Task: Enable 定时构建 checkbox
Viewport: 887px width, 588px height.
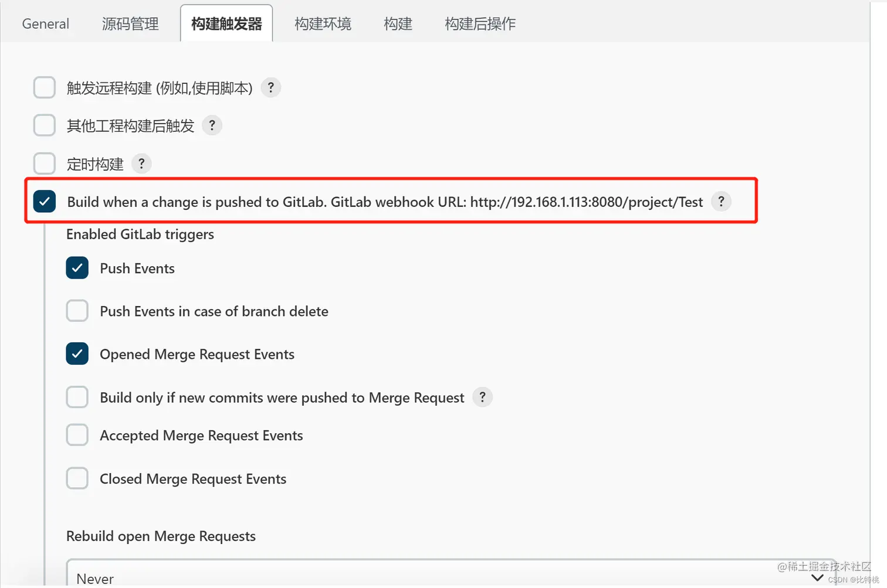Action: point(45,164)
